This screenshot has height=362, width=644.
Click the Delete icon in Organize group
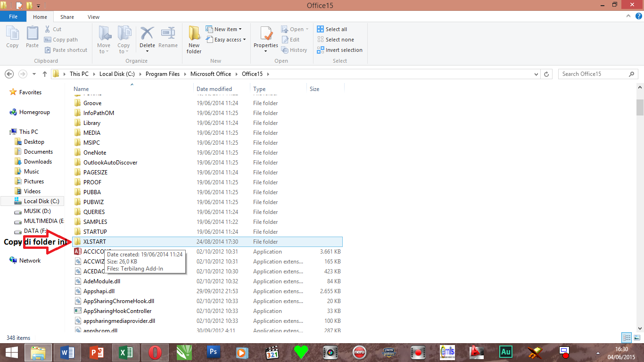click(147, 34)
